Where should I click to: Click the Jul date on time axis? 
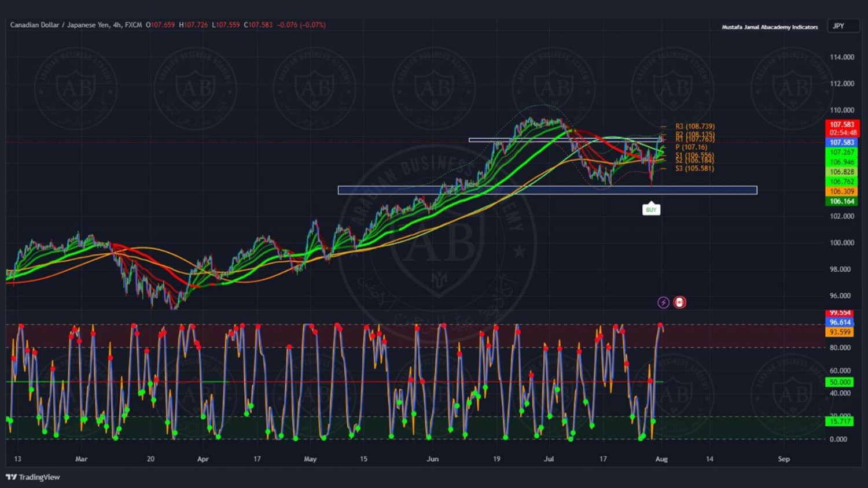(549, 459)
